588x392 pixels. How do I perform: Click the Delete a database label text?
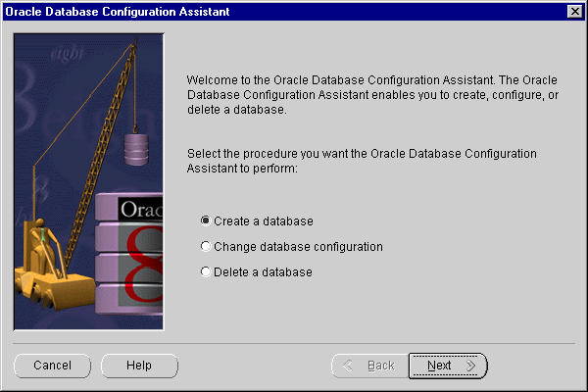pyautogui.click(x=263, y=271)
